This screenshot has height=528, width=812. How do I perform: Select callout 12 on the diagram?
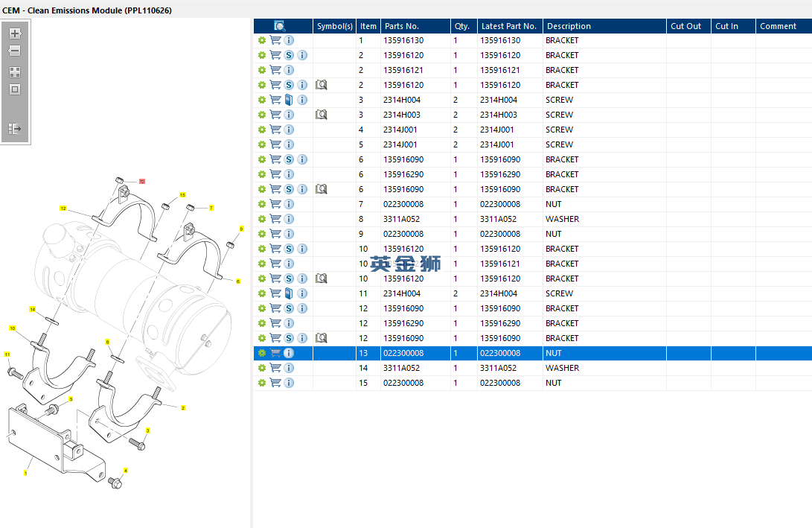point(63,209)
